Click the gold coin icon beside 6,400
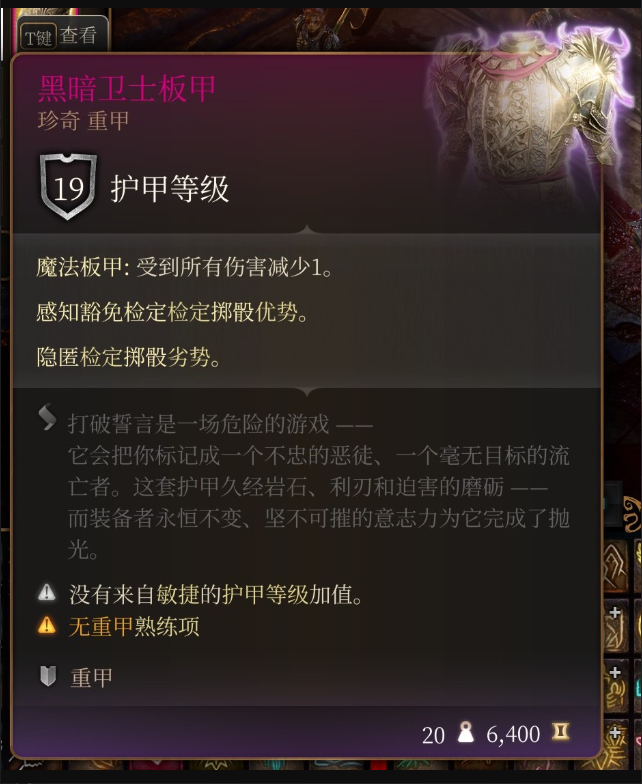 click(560, 732)
